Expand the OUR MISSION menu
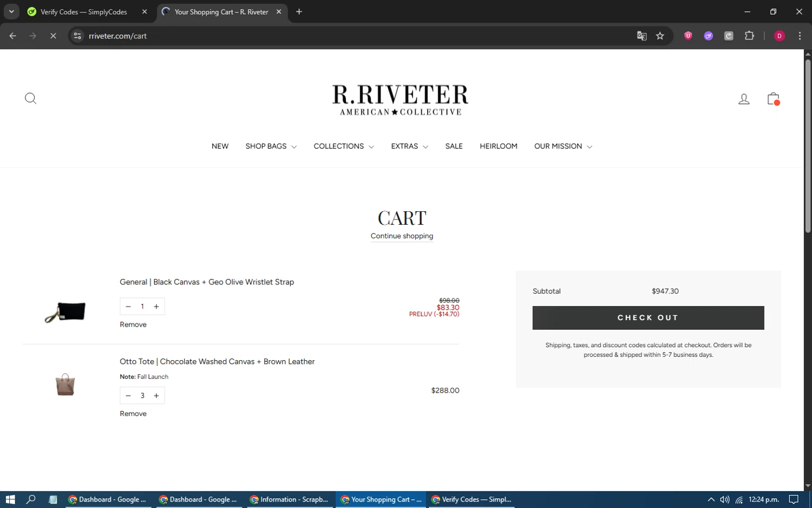 (563, 146)
